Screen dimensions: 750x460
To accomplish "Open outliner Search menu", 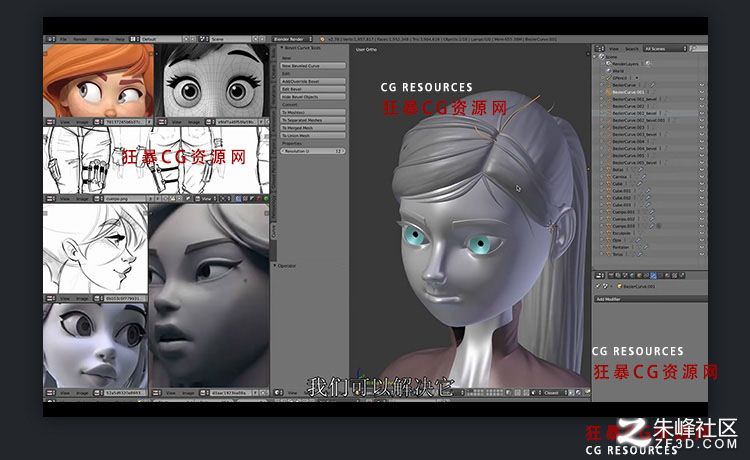I will point(631,49).
